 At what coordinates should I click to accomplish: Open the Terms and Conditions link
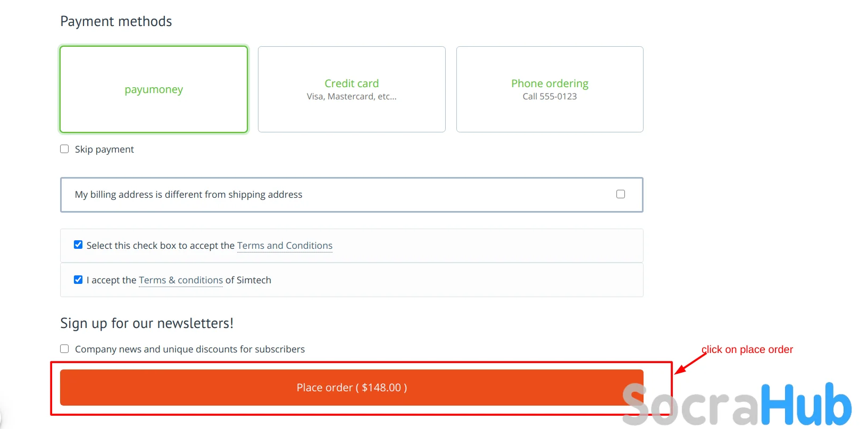285,246
